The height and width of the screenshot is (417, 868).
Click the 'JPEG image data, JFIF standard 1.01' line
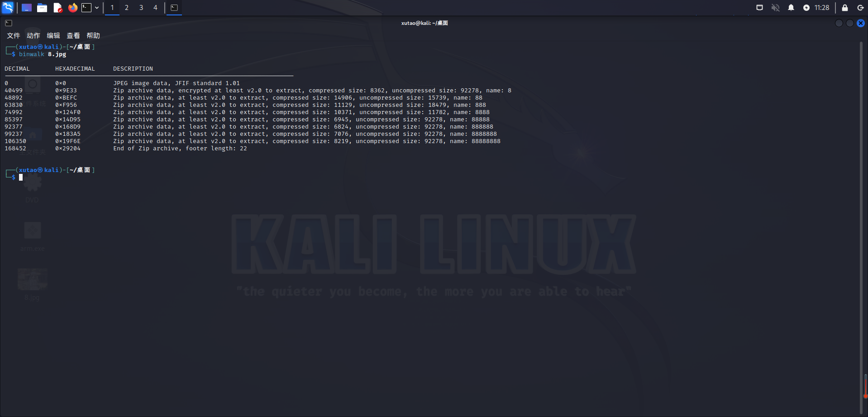(x=176, y=83)
